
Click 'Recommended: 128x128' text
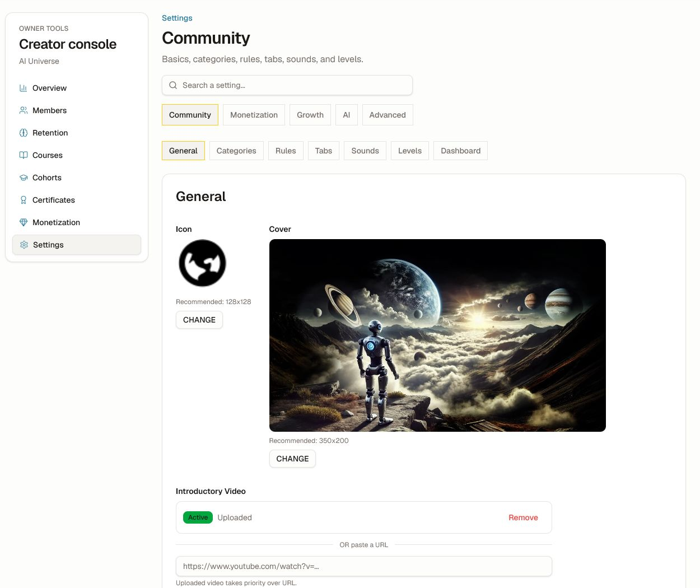213,302
